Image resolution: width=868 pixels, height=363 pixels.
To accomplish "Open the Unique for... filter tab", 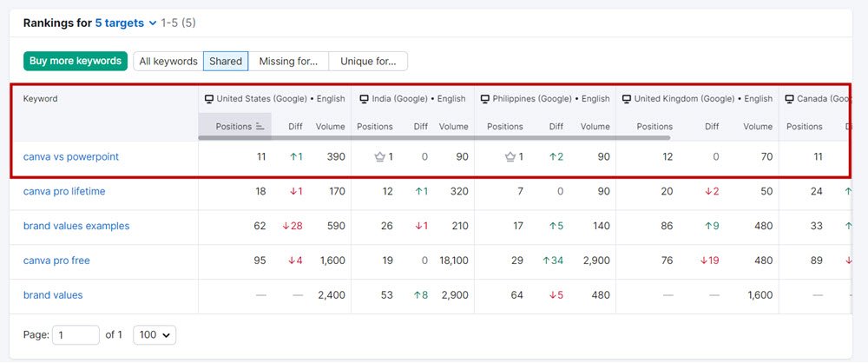I will [x=368, y=61].
